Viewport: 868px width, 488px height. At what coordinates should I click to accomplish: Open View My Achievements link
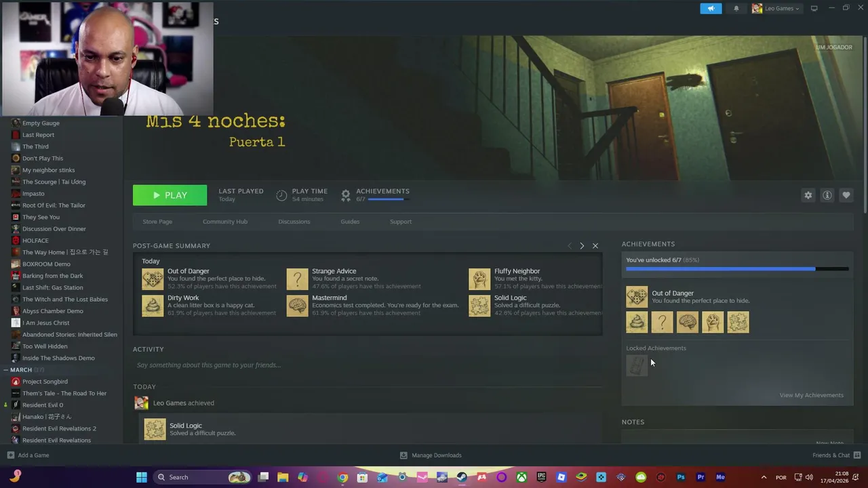[x=811, y=395]
